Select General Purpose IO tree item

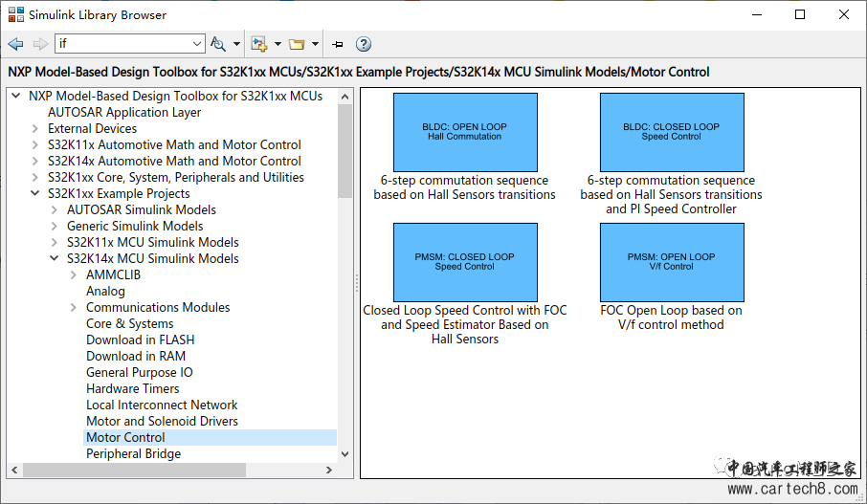coord(140,372)
